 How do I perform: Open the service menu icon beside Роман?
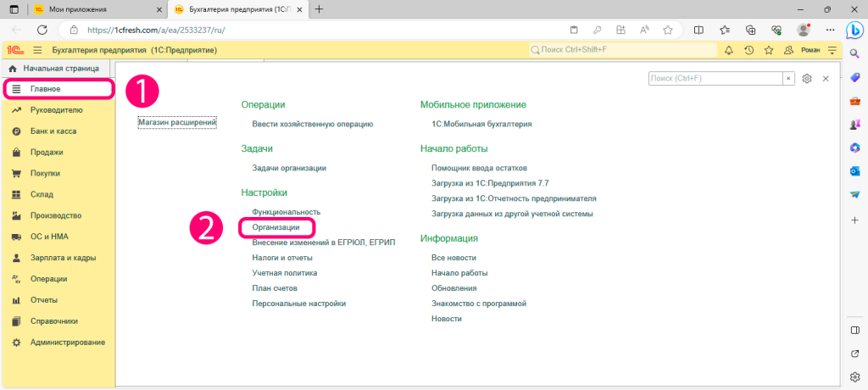[832, 50]
